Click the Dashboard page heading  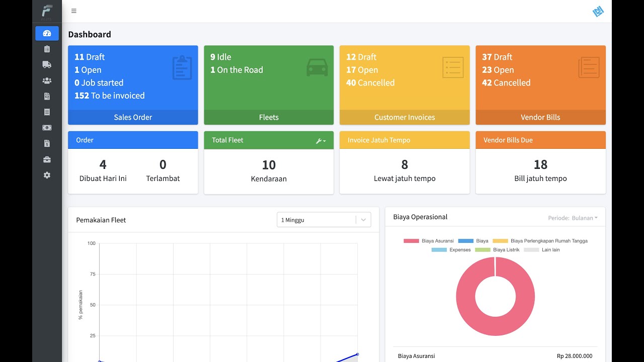click(90, 34)
